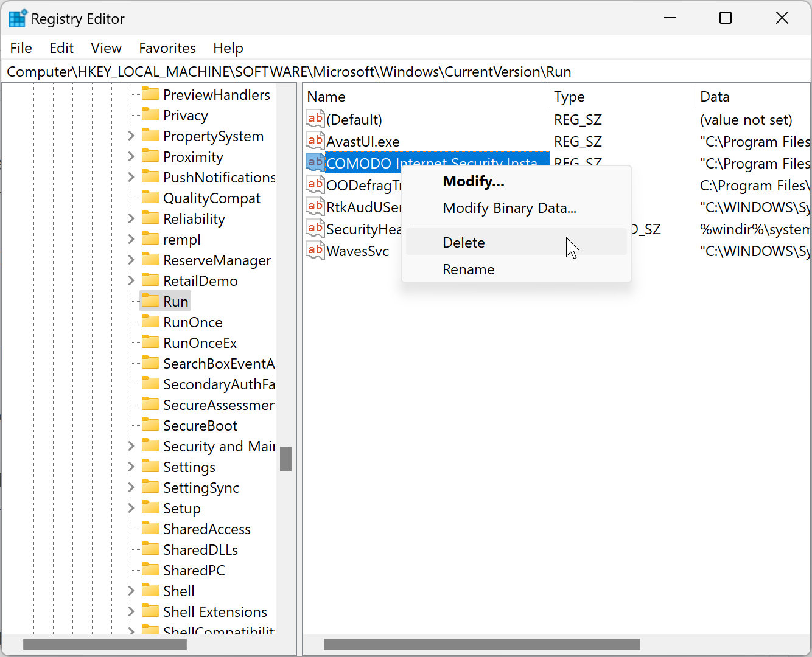Click the SecurityHealth value icon
812x657 pixels.
click(x=315, y=228)
